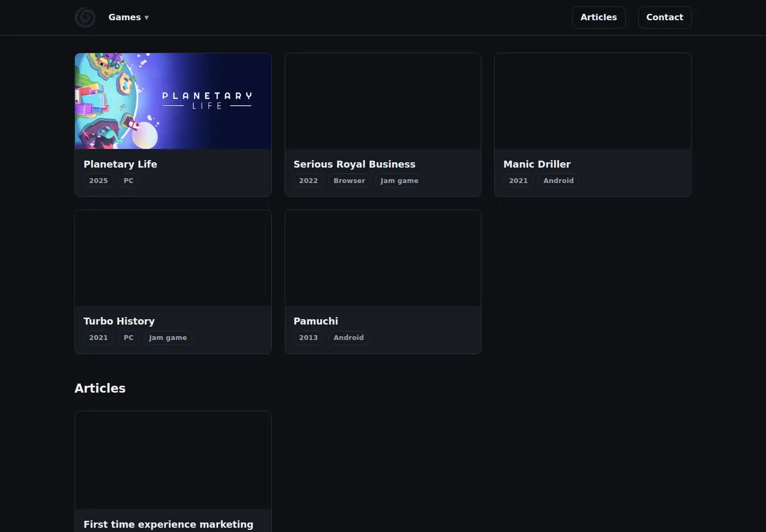
Task: Open the Articles page button
Action: coord(598,17)
